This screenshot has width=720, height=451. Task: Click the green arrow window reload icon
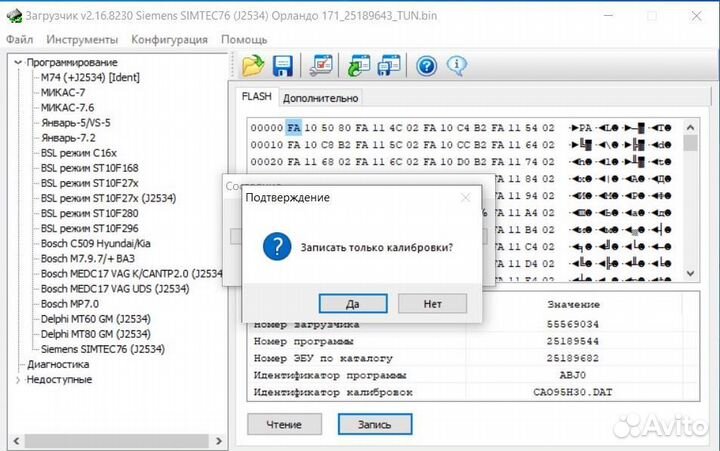[x=359, y=67]
